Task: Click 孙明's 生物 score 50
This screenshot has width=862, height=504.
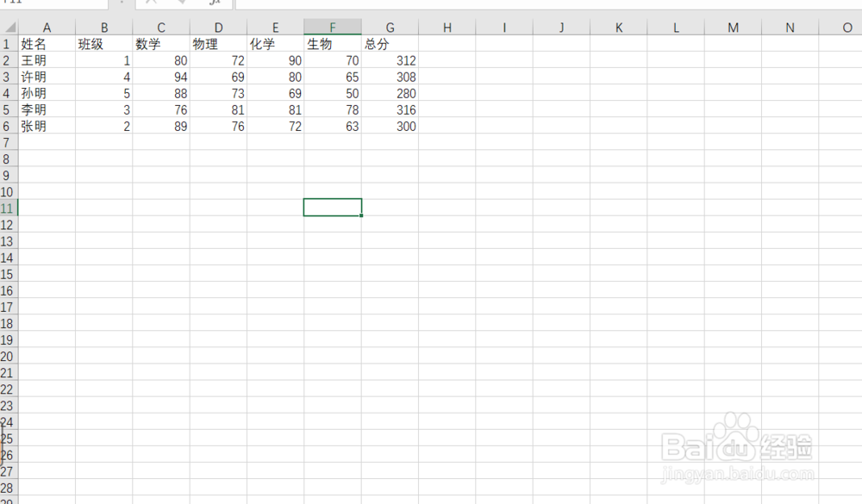Action: coord(333,93)
